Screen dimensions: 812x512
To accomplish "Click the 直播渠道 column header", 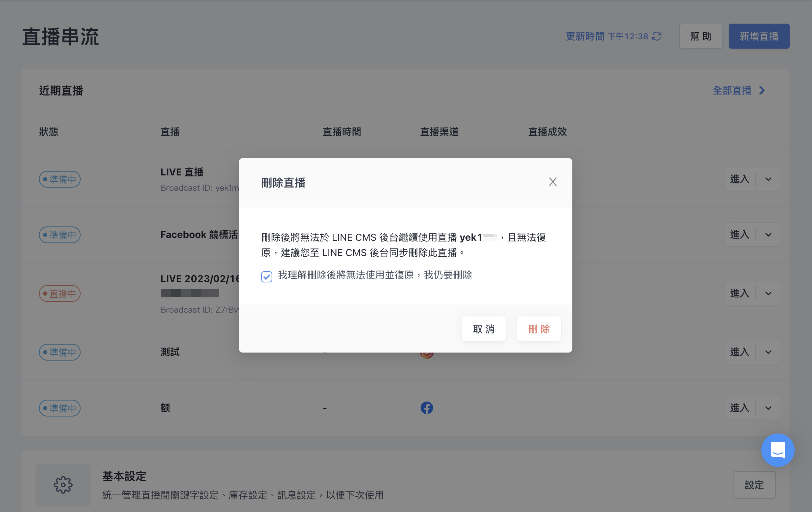I will click(x=439, y=132).
